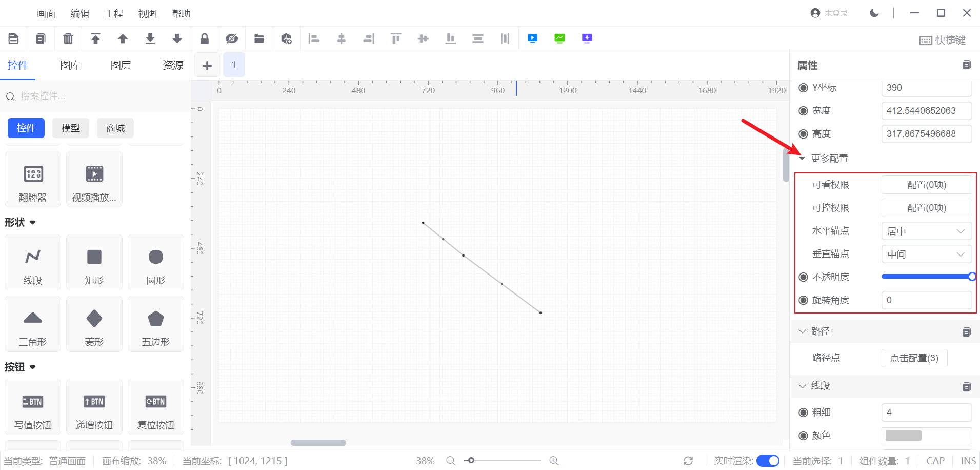Toggle the hide/visibility eye icon
Viewport: 980px width, 470px height.
pos(232,38)
